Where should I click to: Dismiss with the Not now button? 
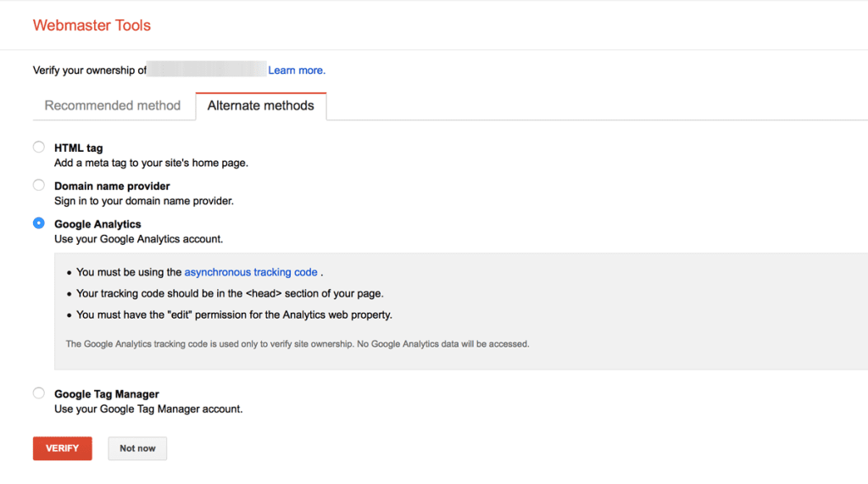pos(137,448)
